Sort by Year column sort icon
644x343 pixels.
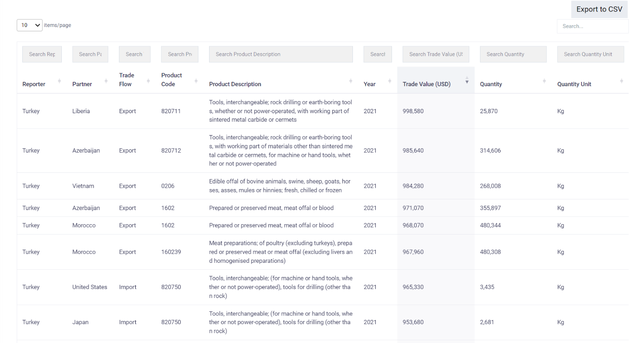point(390,81)
